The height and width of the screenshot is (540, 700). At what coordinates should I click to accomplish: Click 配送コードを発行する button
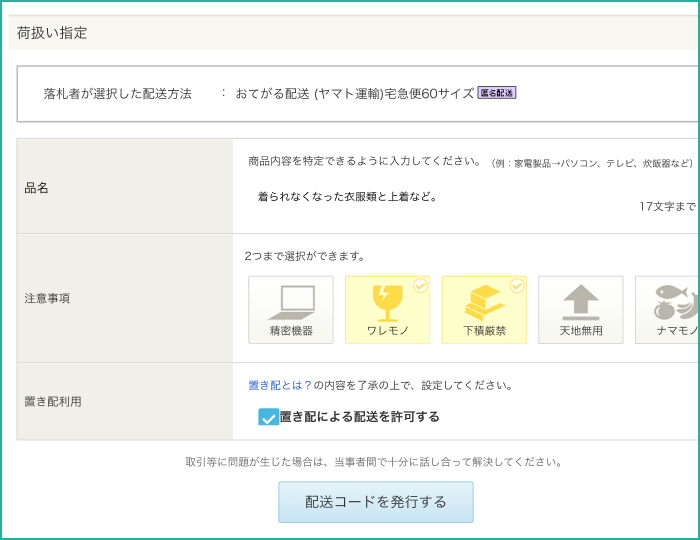click(x=375, y=502)
